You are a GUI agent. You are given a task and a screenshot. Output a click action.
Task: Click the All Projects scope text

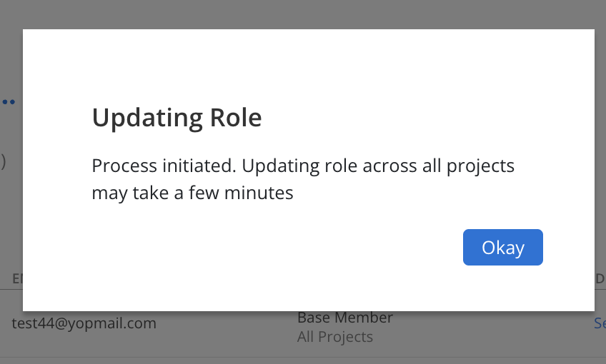click(x=335, y=337)
